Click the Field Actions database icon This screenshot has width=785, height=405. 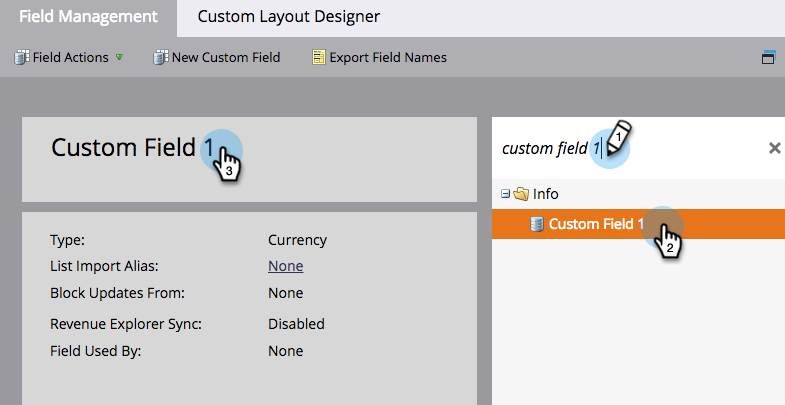point(21,58)
